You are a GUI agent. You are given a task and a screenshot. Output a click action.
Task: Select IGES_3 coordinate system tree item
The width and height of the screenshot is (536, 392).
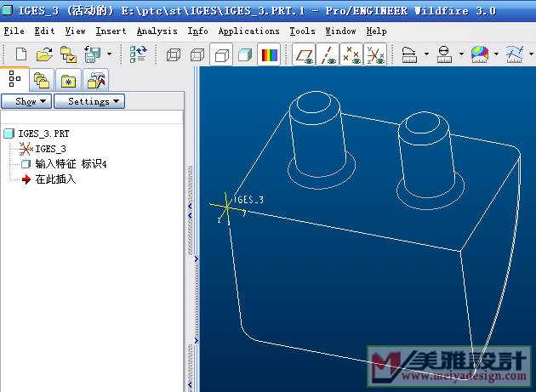[50, 149]
